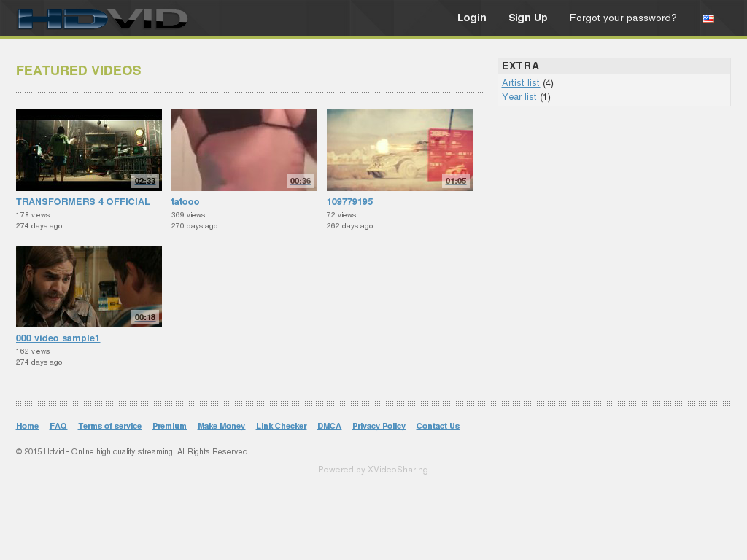The width and height of the screenshot is (747, 560).
Task: Open the TRANSFORMERS 4 OFFICIAL video
Action: coord(82,201)
